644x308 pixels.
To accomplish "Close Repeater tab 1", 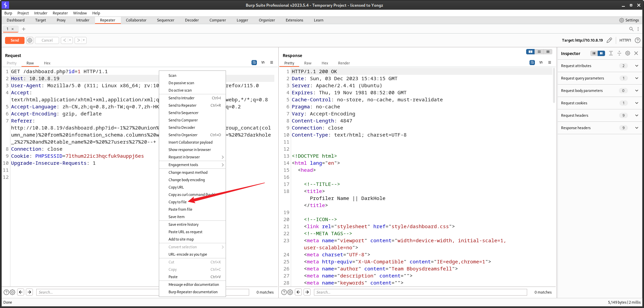I will point(13,29).
